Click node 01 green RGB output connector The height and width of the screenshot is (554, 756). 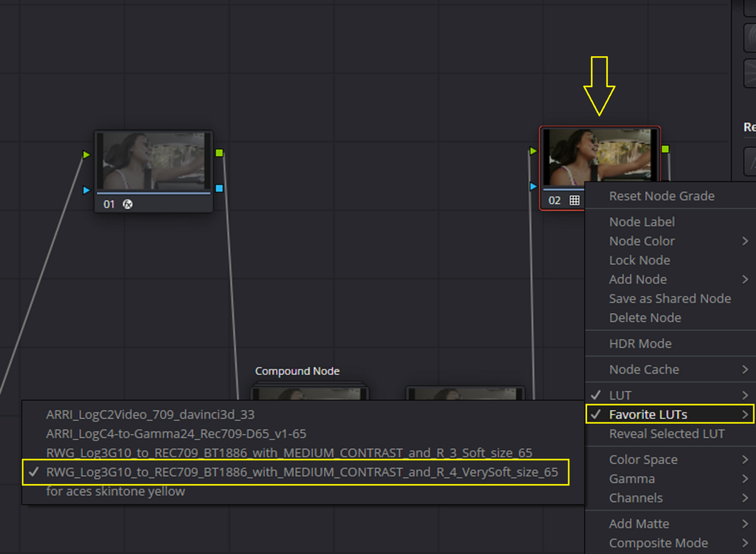[x=220, y=153]
